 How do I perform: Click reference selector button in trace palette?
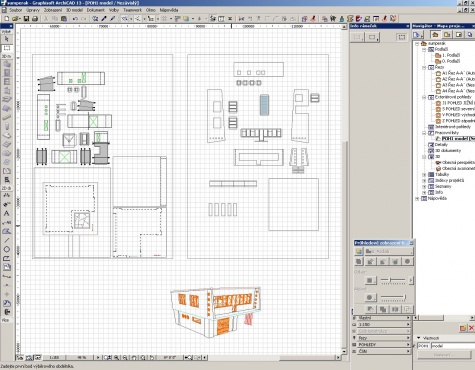pyautogui.click(x=389, y=251)
